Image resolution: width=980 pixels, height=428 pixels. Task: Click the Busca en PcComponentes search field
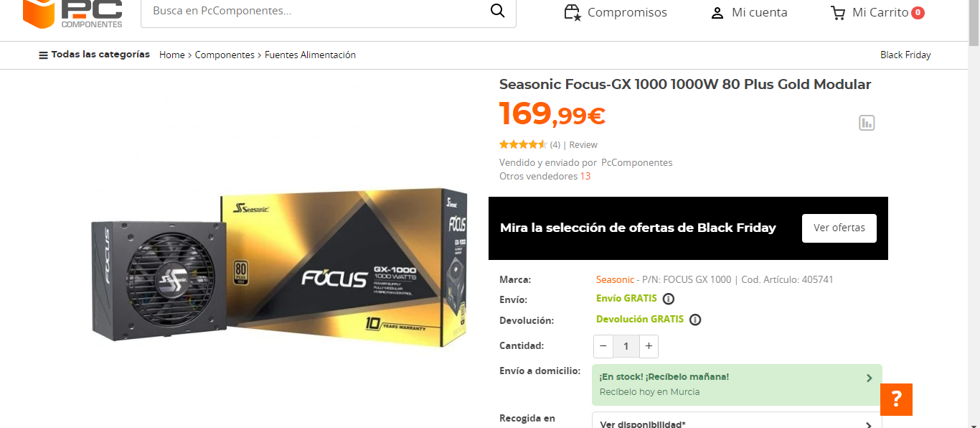tap(314, 11)
